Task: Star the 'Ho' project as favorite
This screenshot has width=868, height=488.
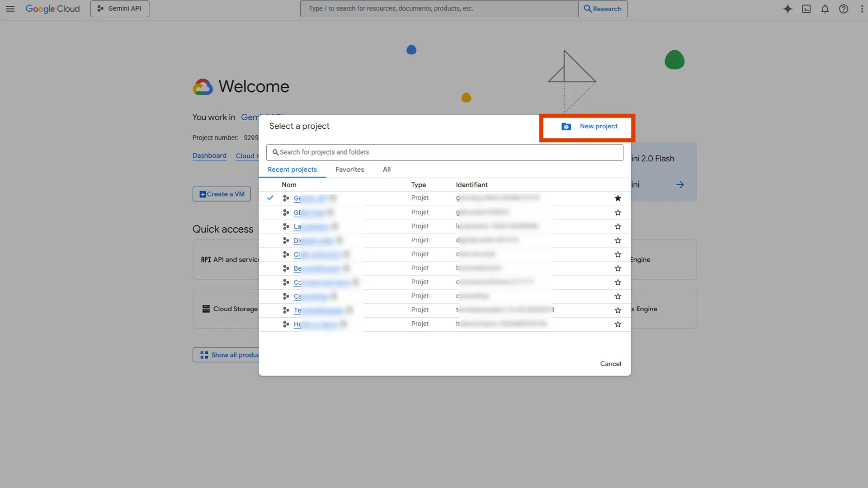Action: coord(618,324)
